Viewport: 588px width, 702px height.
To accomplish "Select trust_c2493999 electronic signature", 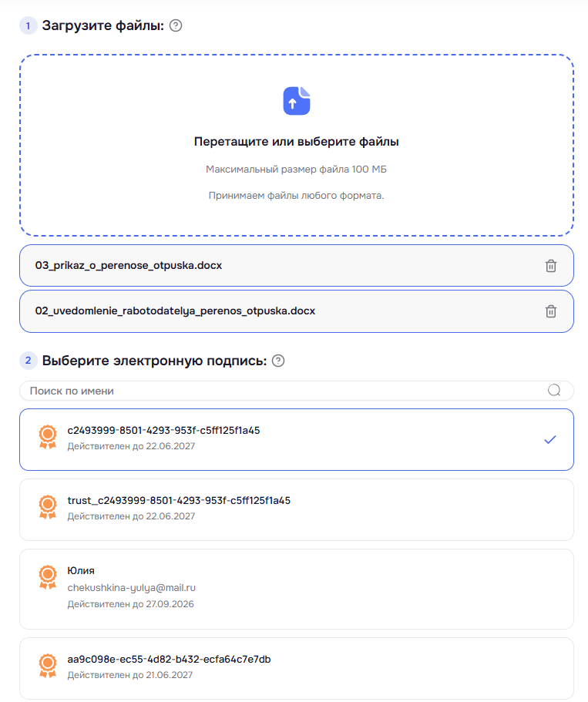I will [297, 509].
